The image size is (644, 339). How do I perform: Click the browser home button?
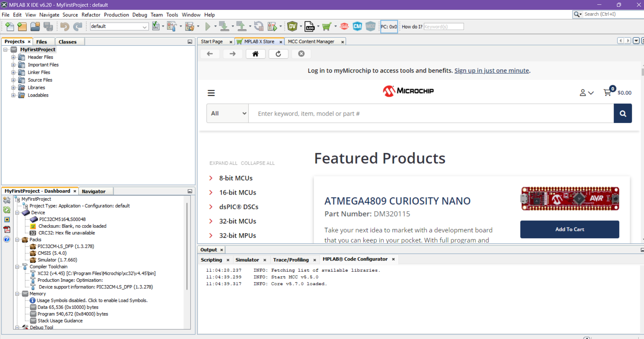pos(256,54)
